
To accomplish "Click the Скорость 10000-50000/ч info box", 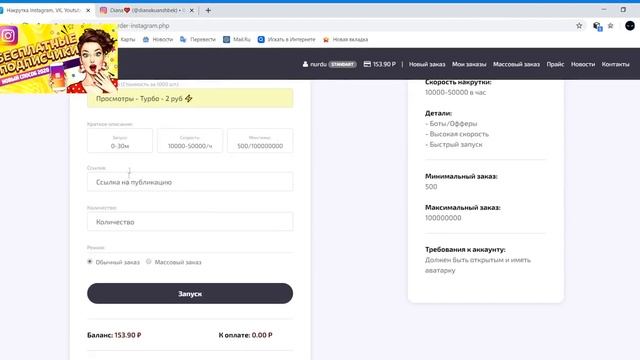I will 190,141.
